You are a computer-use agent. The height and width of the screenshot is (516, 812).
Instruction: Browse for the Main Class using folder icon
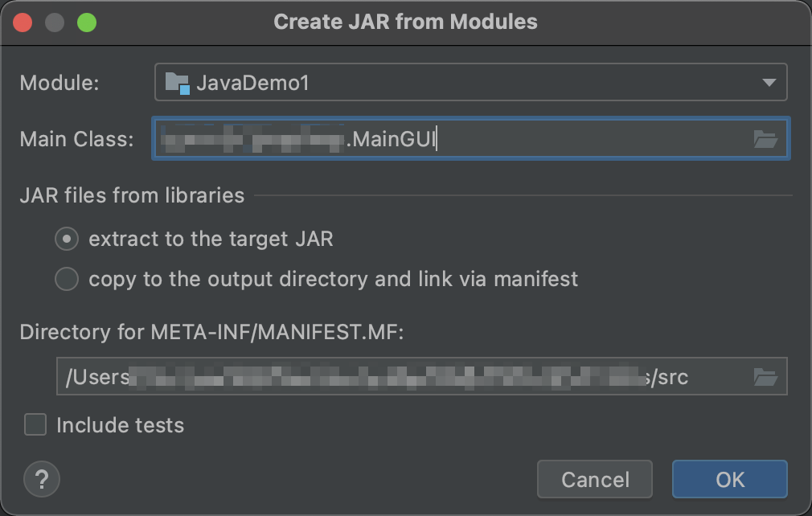(x=765, y=139)
